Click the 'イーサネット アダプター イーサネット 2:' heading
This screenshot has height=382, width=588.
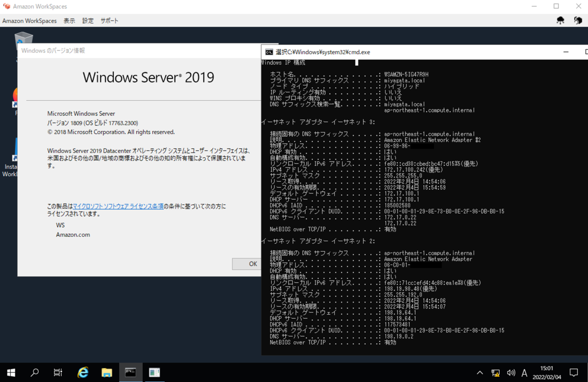(x=318, y=241)
